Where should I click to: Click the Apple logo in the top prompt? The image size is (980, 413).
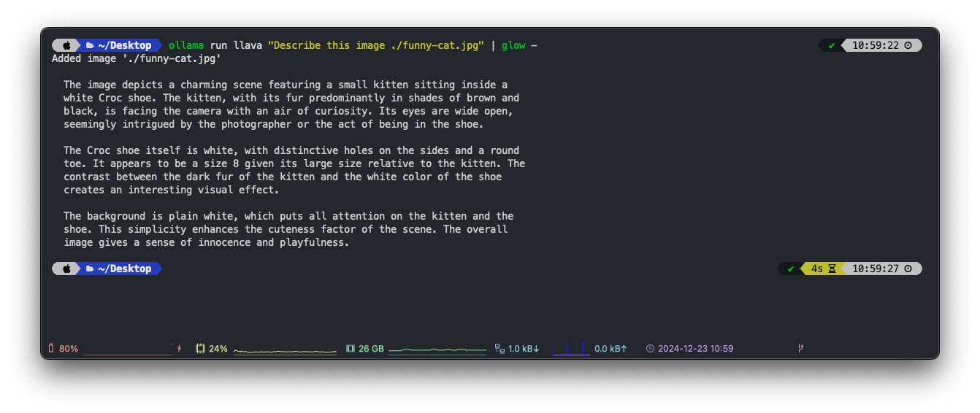(x=66, y=45)
